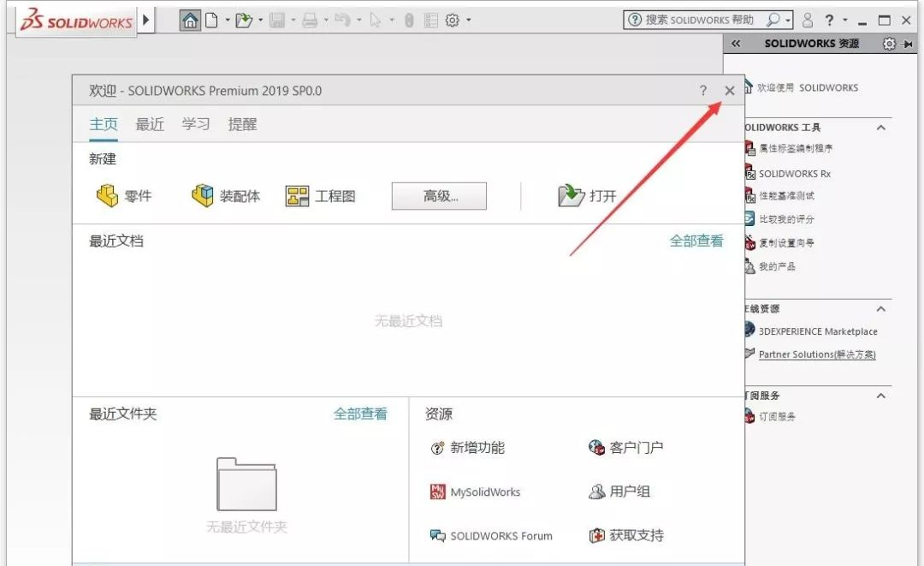This screenshot has height=566, width=924.
Task: Switch to the 主页 tab
Action: pos(104,124)
